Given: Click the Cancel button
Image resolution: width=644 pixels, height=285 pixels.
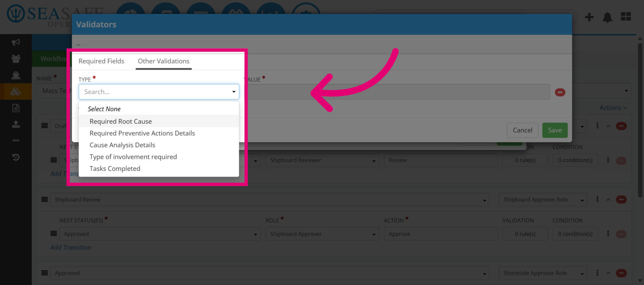Looking at the screenshot, I should pos(523,130).
